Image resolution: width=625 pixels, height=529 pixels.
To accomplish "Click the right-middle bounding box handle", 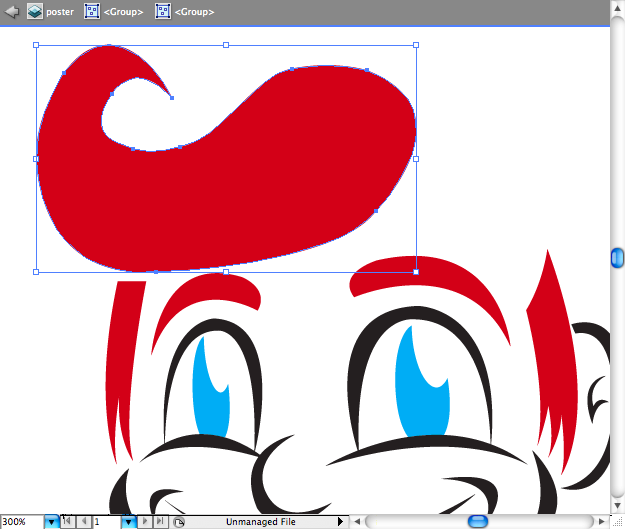I will [416, 159].
